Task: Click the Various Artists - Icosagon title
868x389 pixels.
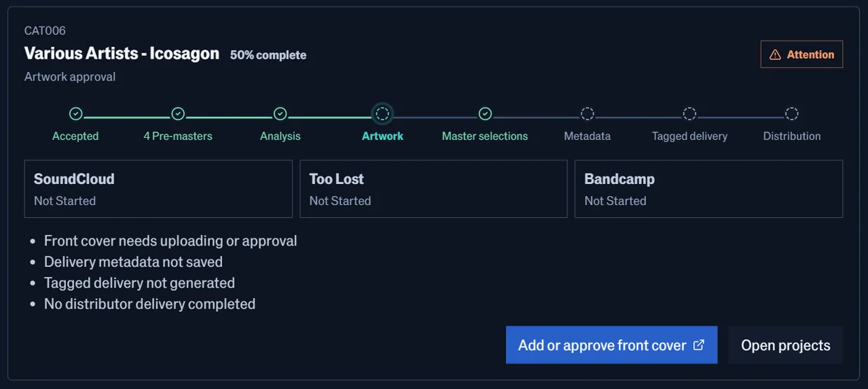Action: tap(122, 53)
